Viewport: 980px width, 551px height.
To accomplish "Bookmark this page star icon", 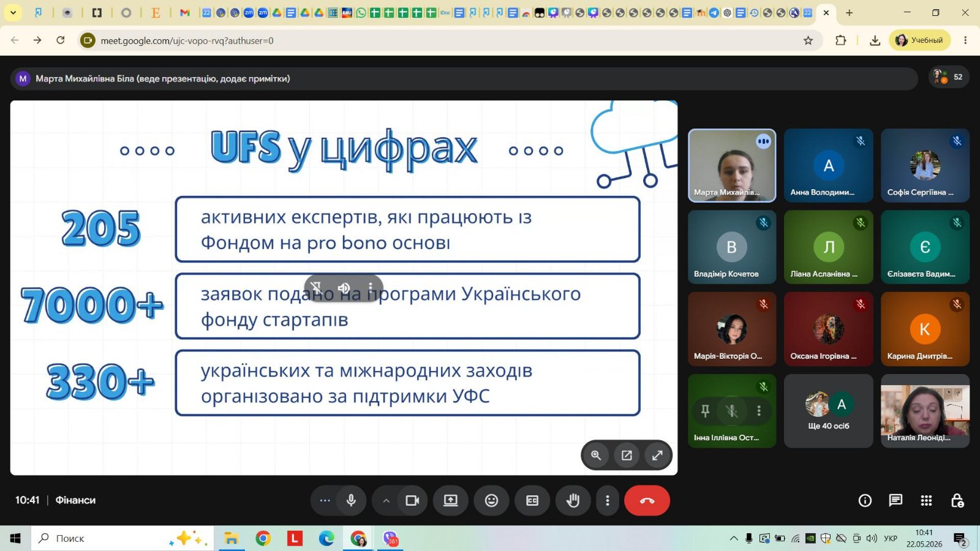I will point(808,40).
